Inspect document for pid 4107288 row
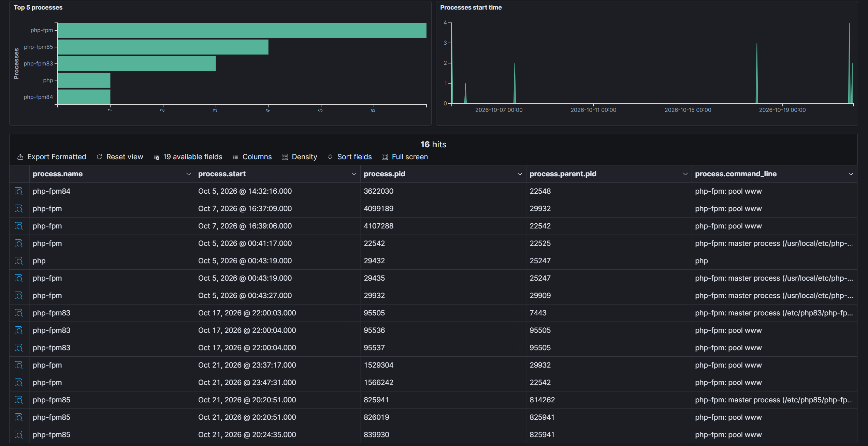The width and height of the screenshot is (868, 446). (19, 226)
